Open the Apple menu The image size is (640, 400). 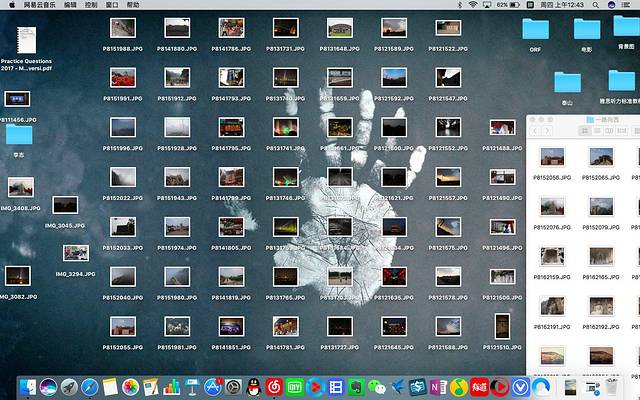click(10, 5)
